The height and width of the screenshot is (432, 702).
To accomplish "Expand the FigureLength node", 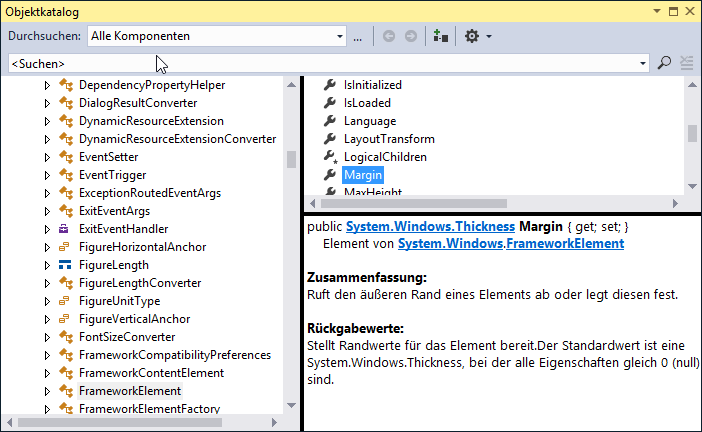I will pos(47,265).
